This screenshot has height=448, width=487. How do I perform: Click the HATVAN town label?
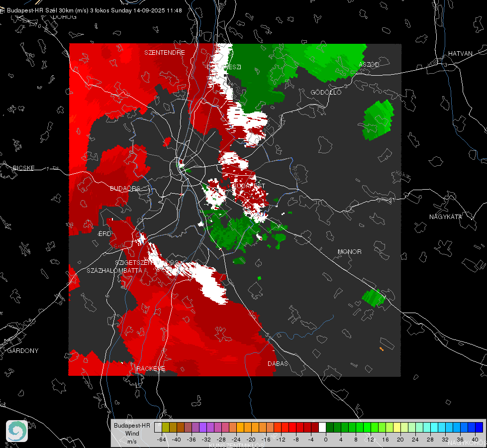(x=460, y=53)
